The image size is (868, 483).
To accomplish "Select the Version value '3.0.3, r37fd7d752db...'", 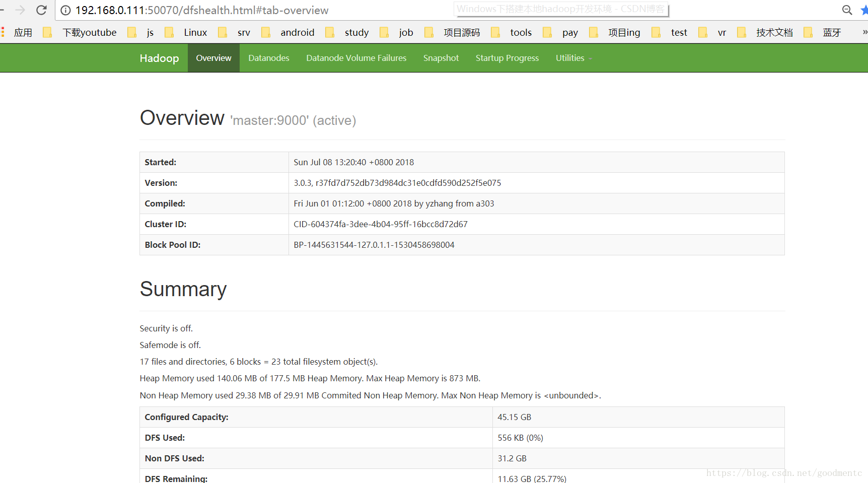I will pos(397,183).
